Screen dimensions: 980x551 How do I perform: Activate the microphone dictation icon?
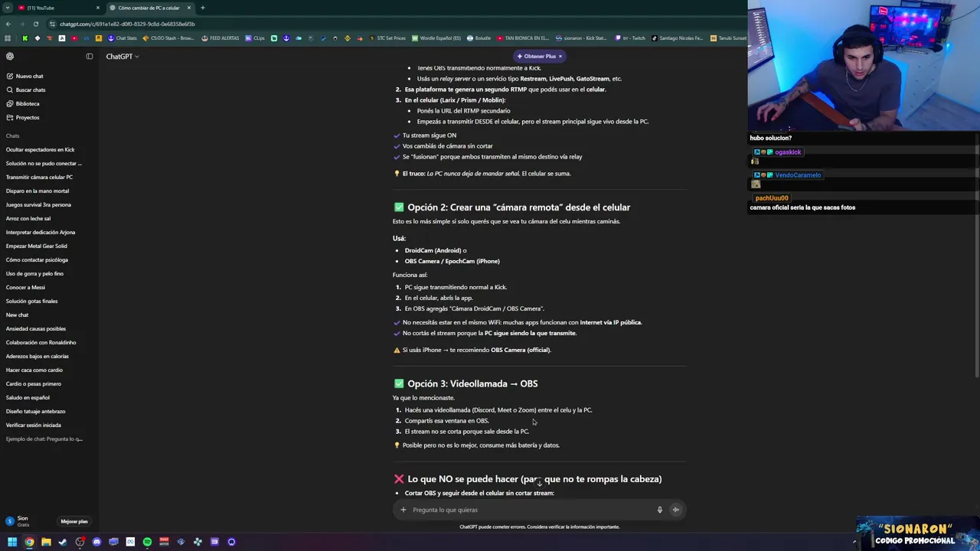click(x=659, y=510)
